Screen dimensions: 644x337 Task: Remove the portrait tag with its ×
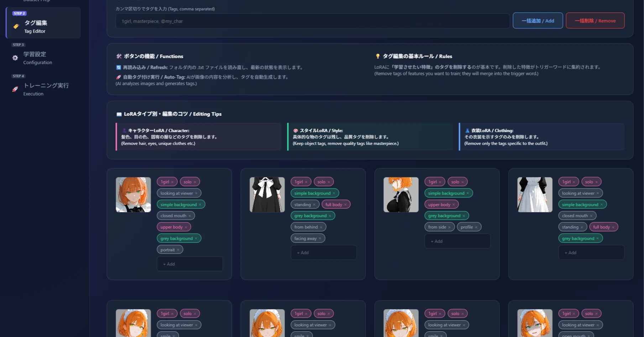178,250
